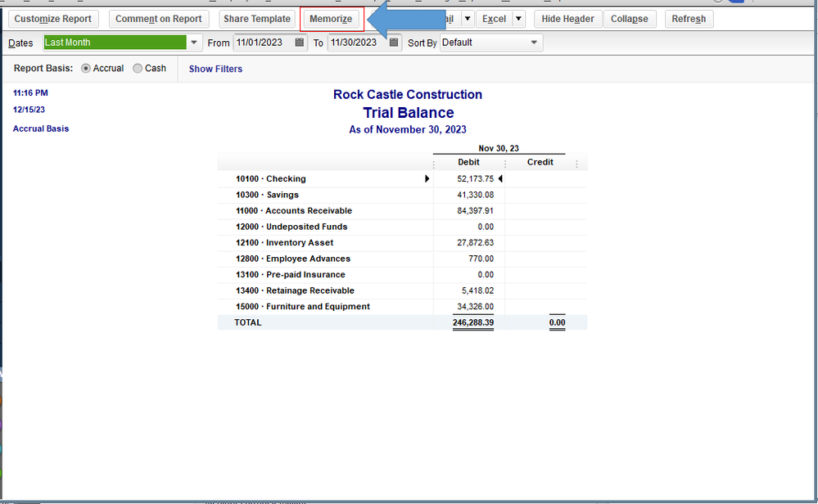The height and width of the screenshot is (504, 818).
Task: Click the Employee Advances amount 770.00
Action: coord(481,259)
